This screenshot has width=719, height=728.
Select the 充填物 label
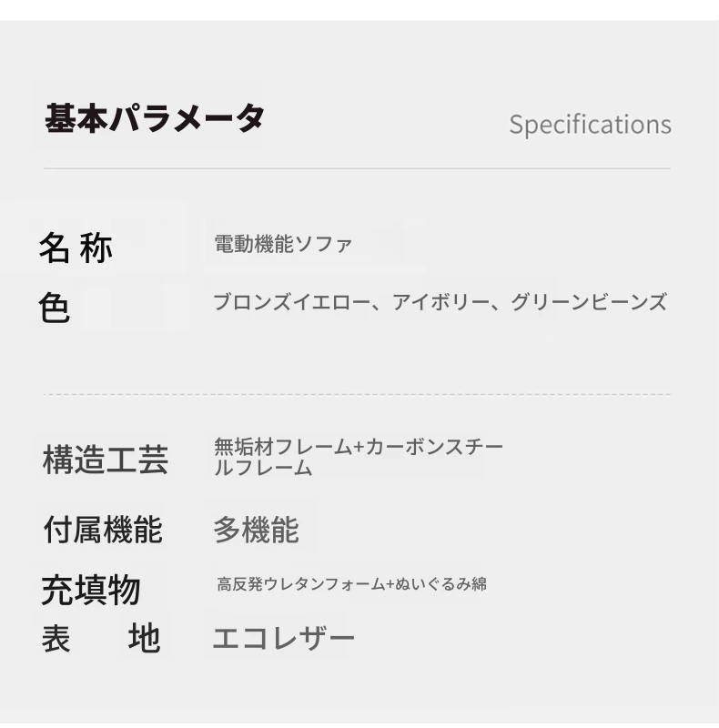pos(91,590)
